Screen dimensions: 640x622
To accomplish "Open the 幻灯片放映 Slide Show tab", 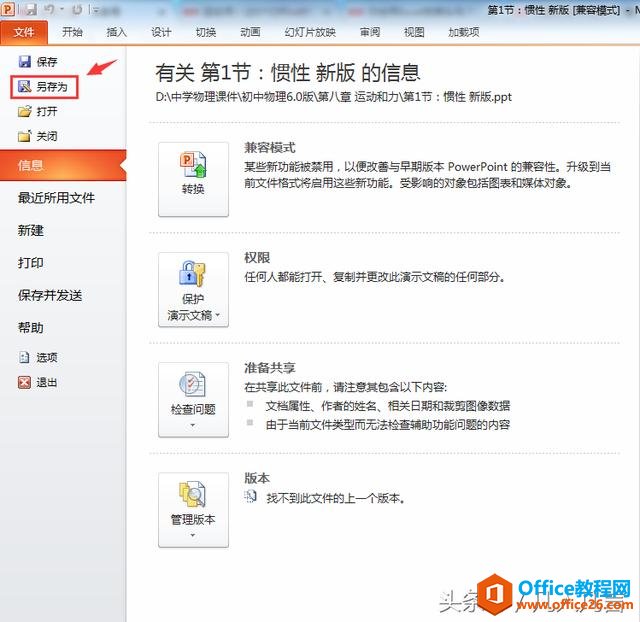I will pos(310,32).
